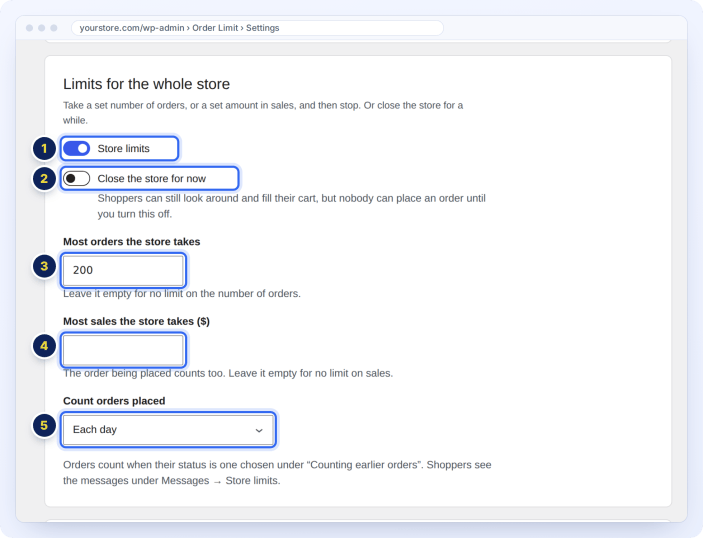Image resolution: width=703 pixels, height=538 pixels.
Task: Click the Most sales the store takes ($) label
Action: pyautogui.click(x=136, y=321)
